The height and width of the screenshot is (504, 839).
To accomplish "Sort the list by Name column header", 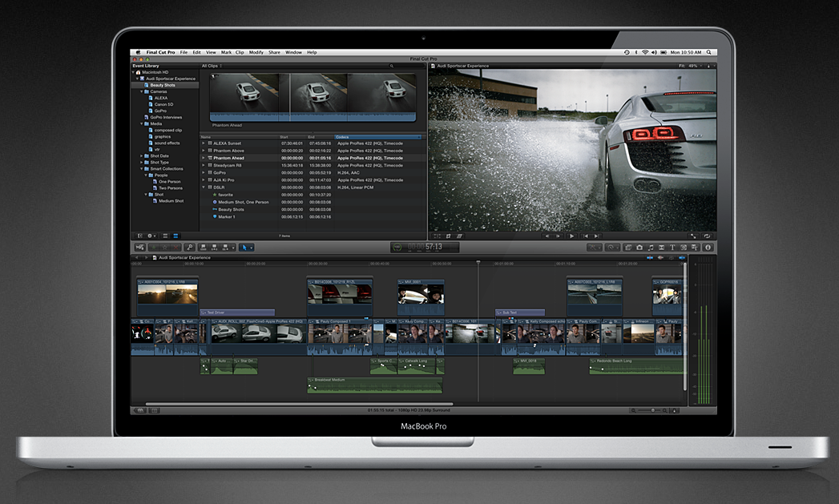I will [239, 137].
